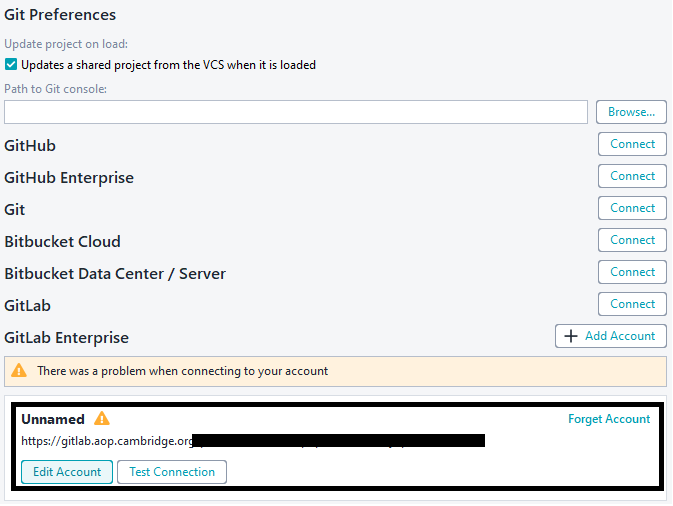
Task: Click the Forget Account link
Action: pyautogui.click(x=609, y=419)
